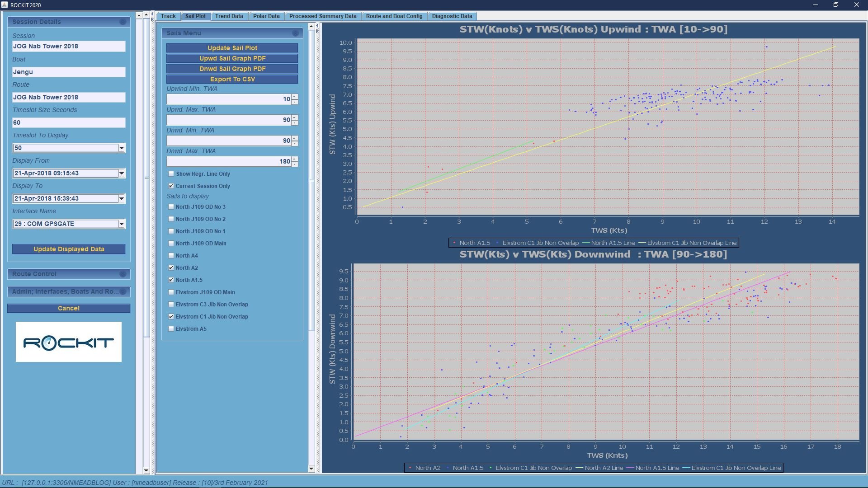868x488 pixels.
Task: Switch to the Polar Data tab
Action: [266, 16]
